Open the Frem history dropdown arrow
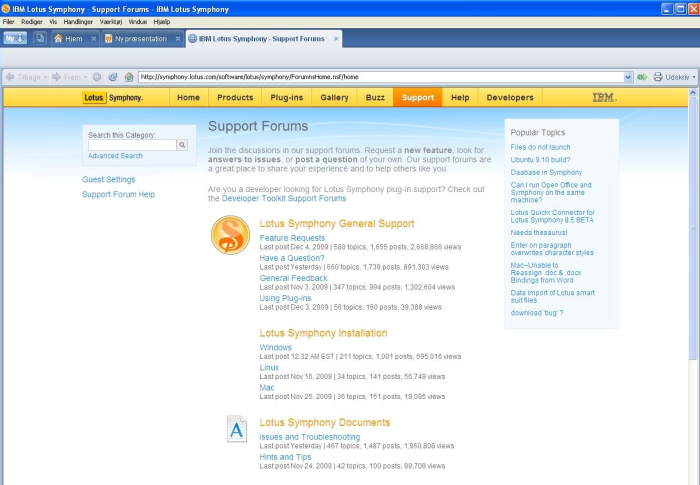The image size is (700, 485). tap(85, 77)
